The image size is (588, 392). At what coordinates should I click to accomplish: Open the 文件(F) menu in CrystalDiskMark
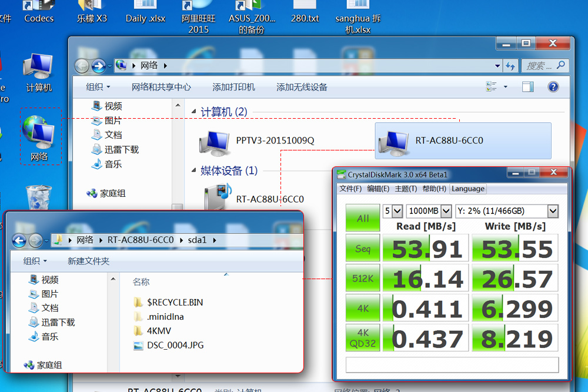[x=350, y=189]
